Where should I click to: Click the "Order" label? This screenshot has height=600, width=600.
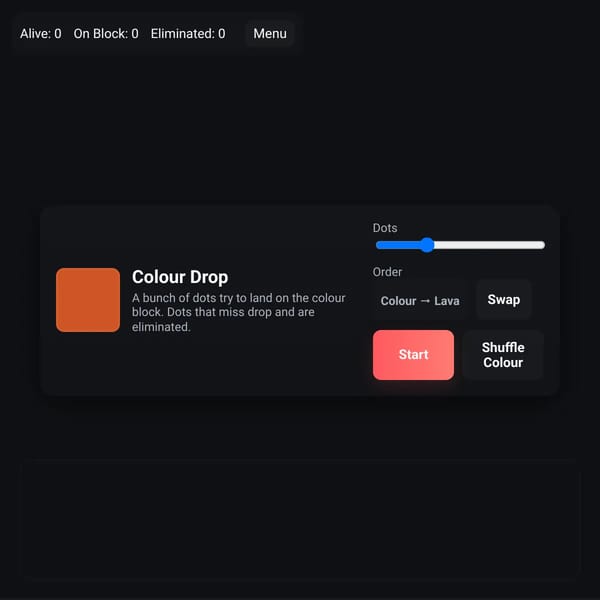[387, 272]
